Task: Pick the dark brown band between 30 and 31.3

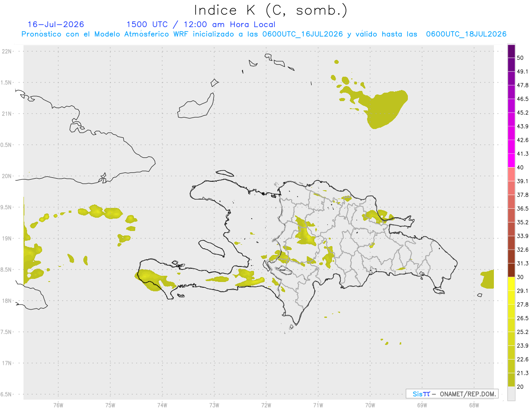Action: (511, 270)
